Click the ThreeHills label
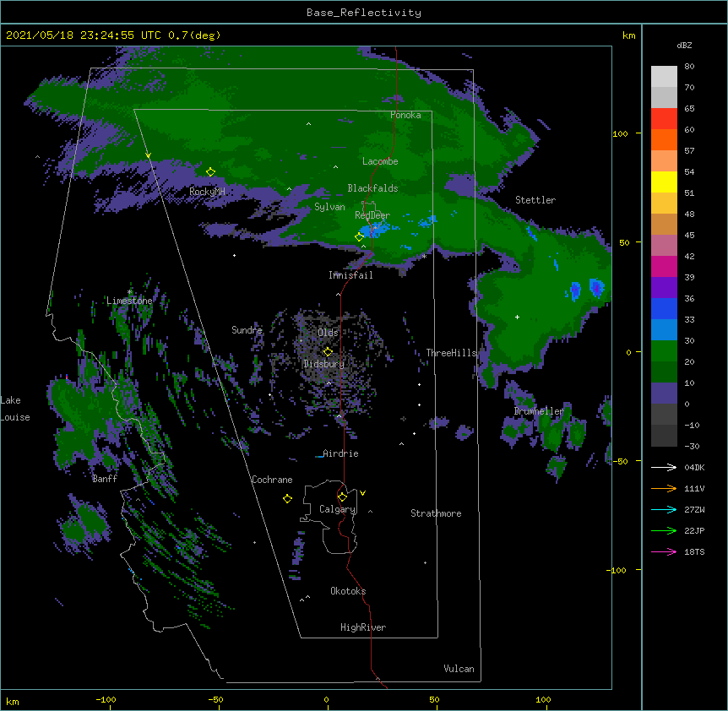728x711 pixels. tap(451, 353)
